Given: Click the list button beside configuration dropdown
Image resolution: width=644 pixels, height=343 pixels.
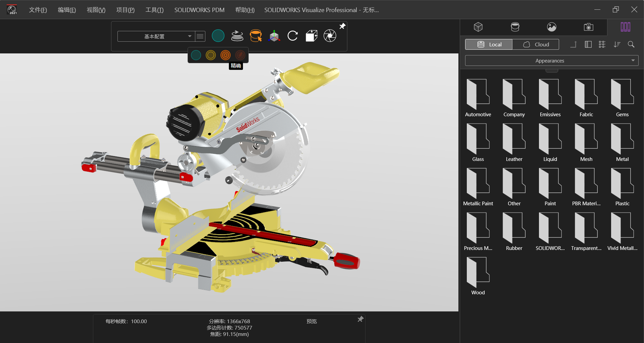Looking at the screenshot, I should pos(200,36).
